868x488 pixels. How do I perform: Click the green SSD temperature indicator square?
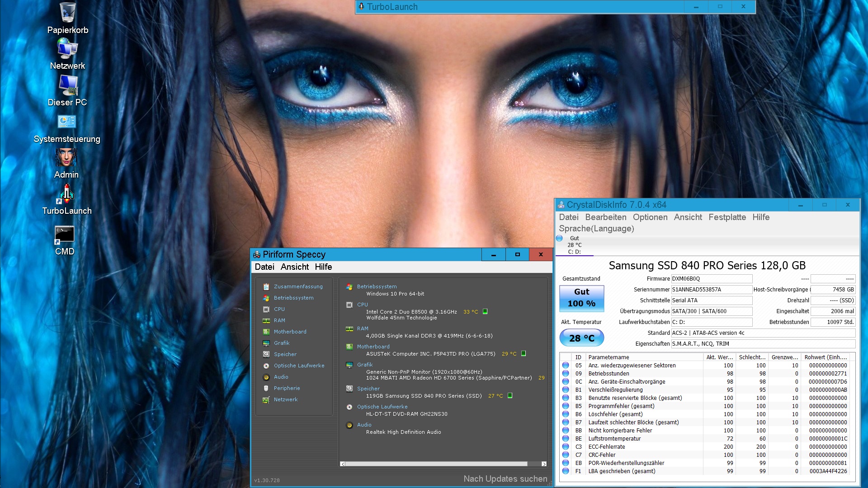click(510, 395)
